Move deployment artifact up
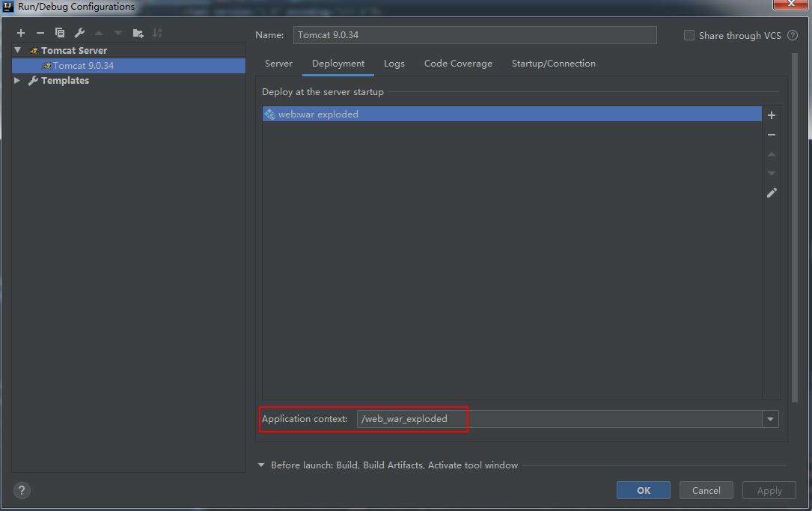Image resolution: width=812 pixels, height=511 pixels. tap(771, 154)
